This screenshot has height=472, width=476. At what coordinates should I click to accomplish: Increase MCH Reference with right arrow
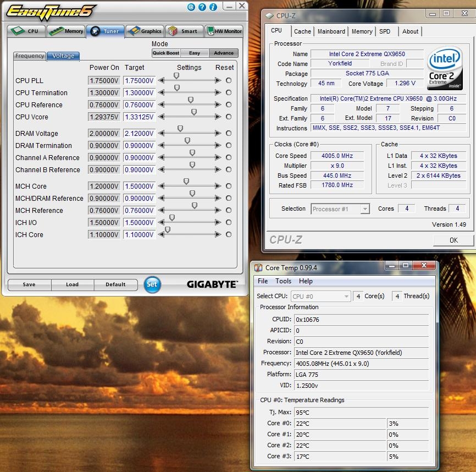click(x=218, y=211)
